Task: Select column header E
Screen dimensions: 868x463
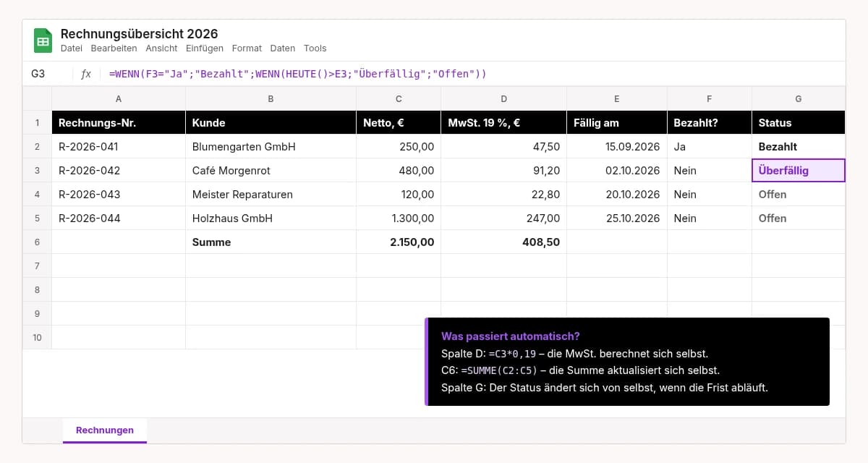Action: pos(616,98)
